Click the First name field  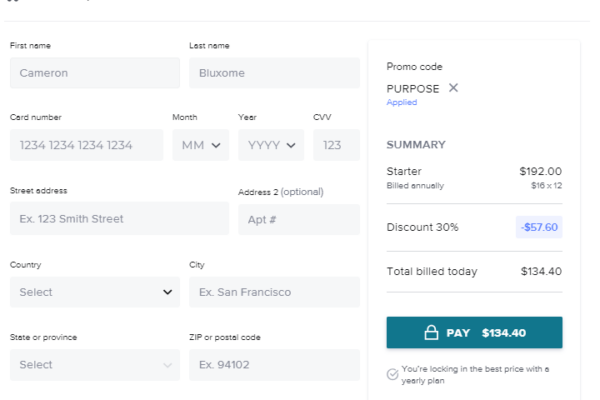point(95,73)
